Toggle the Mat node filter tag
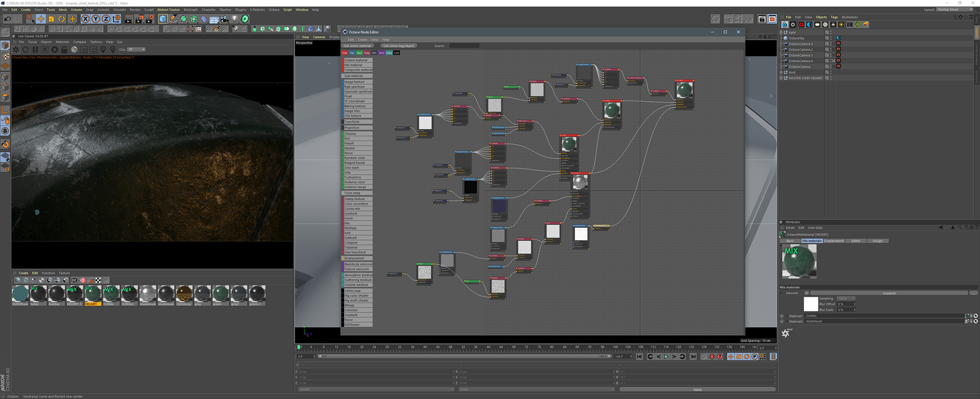The image size is (980, 399). pos(345,53)
